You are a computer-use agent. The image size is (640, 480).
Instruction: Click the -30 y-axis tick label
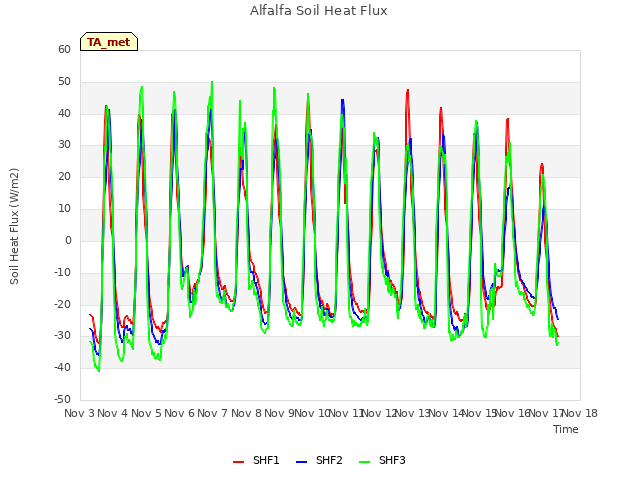(x=63, y=336)
